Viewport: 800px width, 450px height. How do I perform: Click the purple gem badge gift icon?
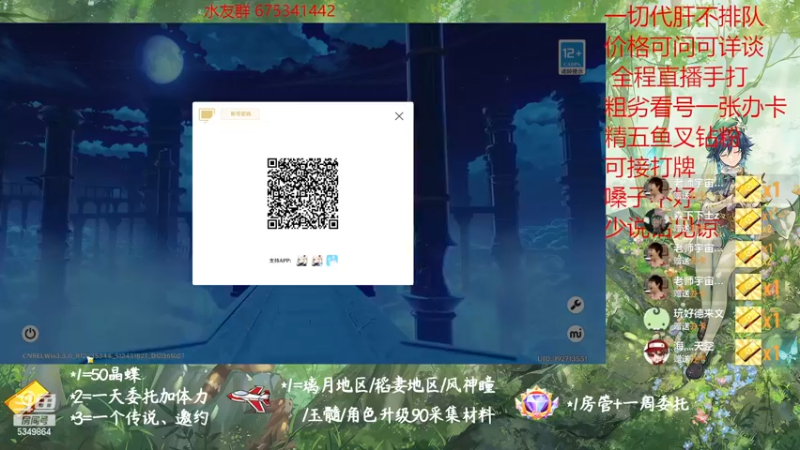coord(536,403)
